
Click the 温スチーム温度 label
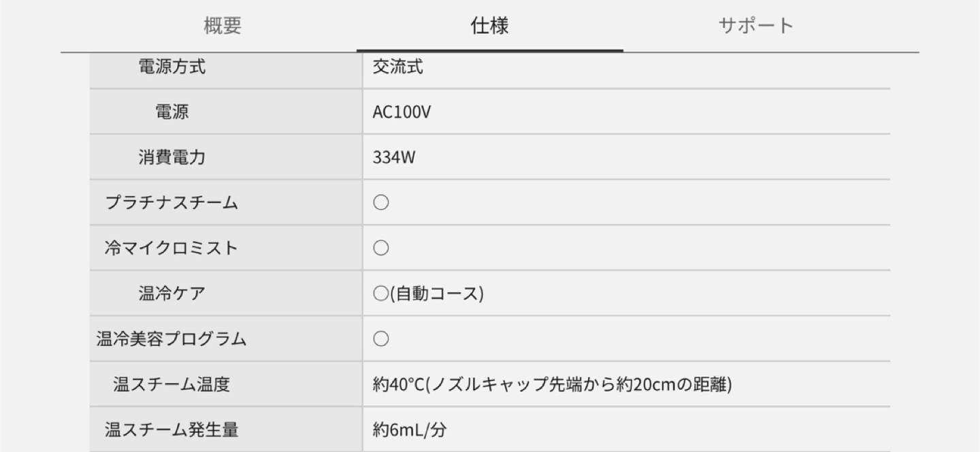tap(172, 384)
